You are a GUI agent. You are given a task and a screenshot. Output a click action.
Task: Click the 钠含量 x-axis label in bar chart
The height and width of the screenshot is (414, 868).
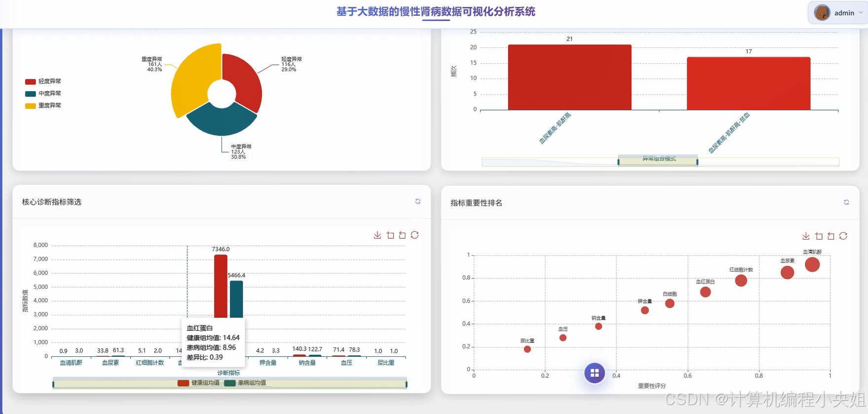pyautogui.click(x=307, y=363)
